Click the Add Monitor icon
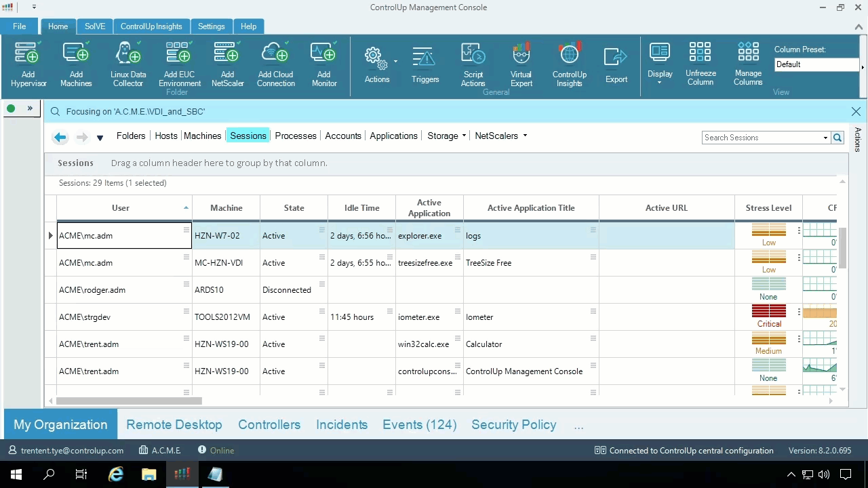The height and width of the screenshot is (488, 868). tap(324, 64)
